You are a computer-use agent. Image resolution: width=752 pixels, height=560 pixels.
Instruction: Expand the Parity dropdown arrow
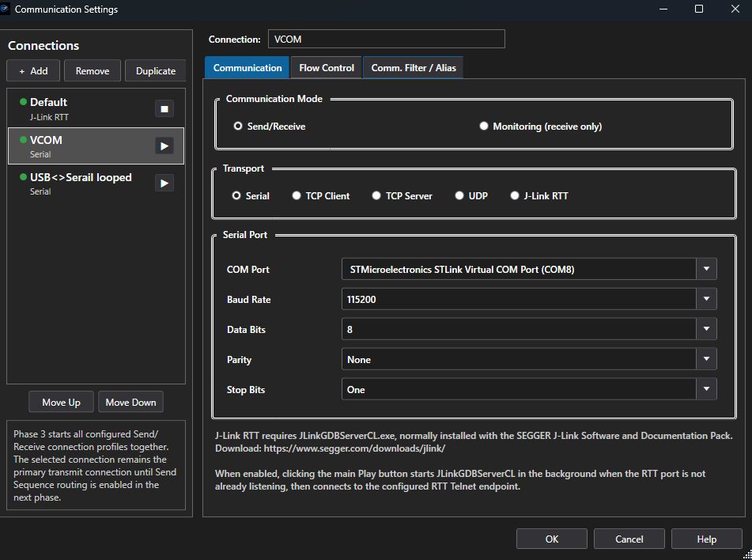[x=706, y=359]
